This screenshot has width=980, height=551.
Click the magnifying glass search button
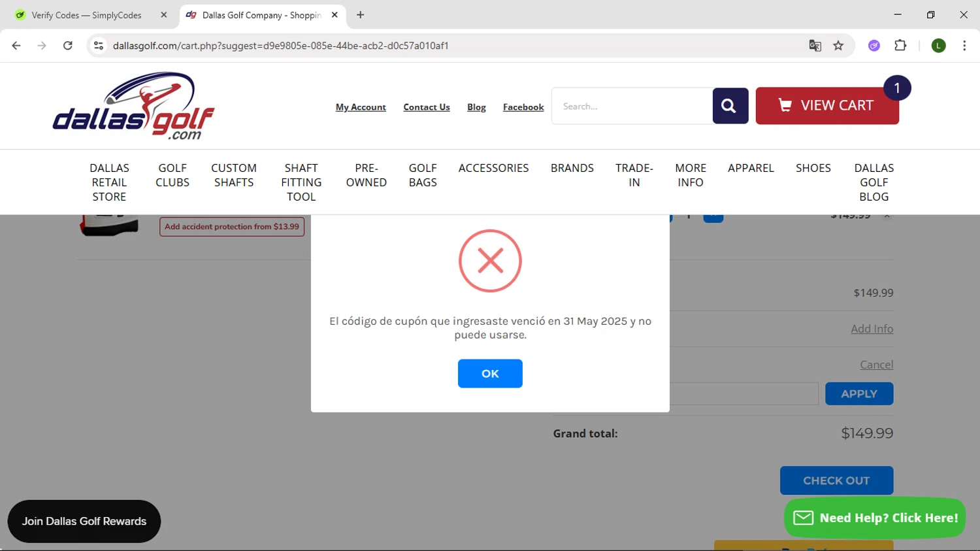click(x=730, y=106)
